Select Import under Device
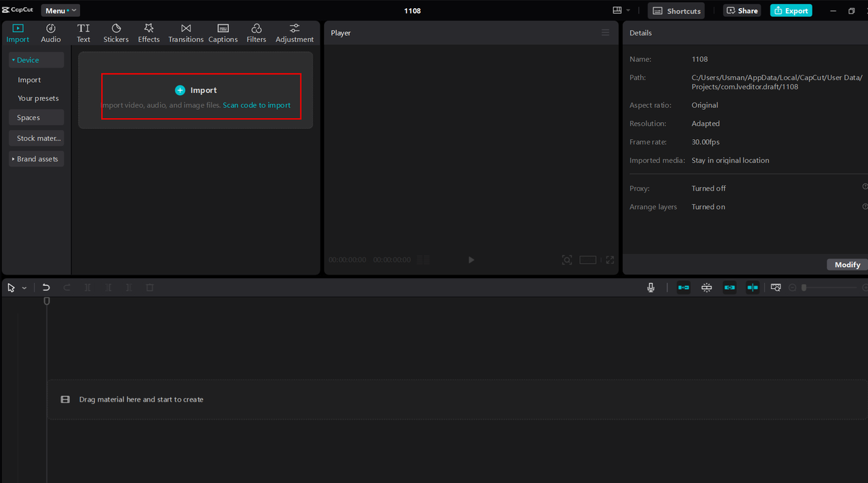This screenshot has height=483, width=868. (29, 80)
